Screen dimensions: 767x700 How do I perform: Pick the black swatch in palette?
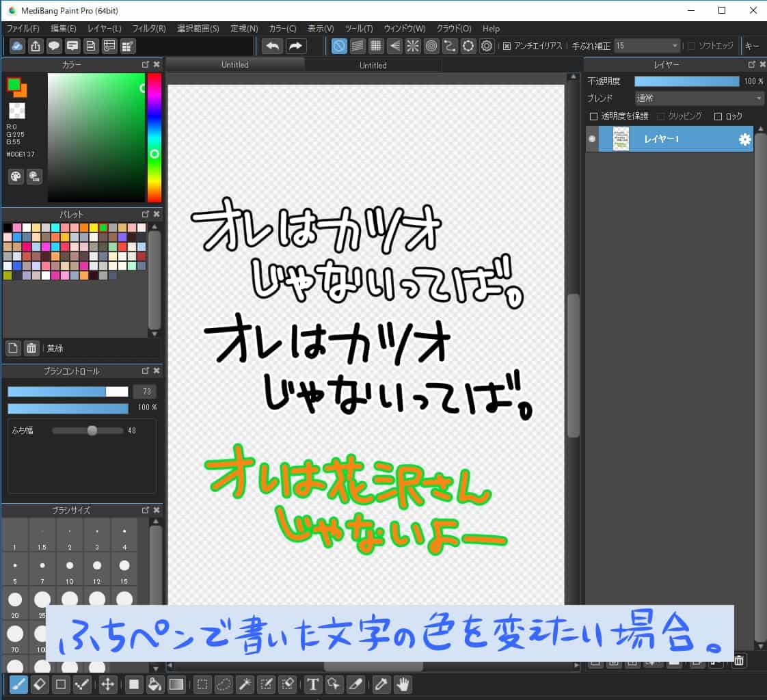(8, 228)
